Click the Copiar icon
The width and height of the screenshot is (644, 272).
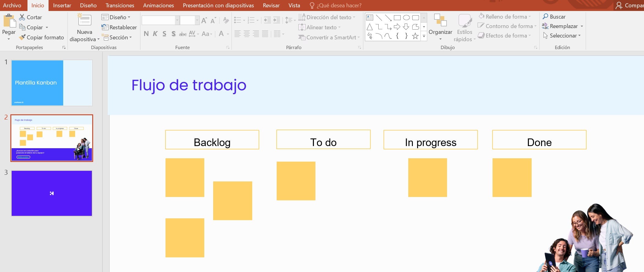[22, 27]
